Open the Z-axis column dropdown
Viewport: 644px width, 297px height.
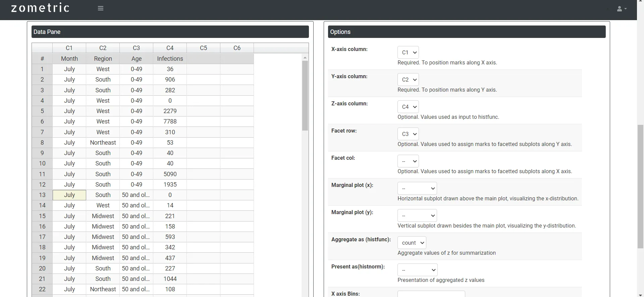point(408,107)
